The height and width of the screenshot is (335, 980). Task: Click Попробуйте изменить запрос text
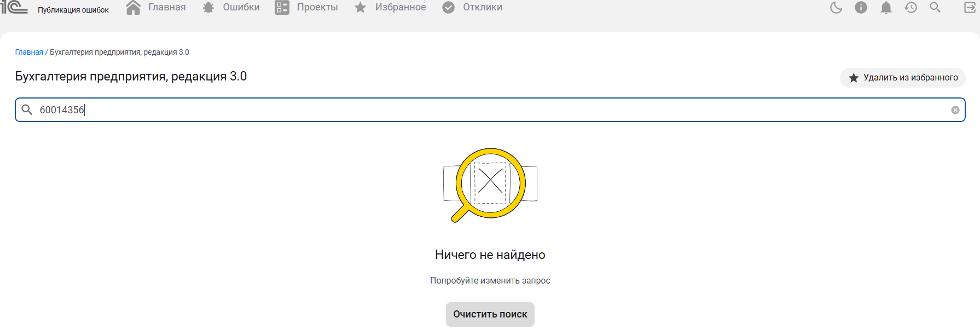[490, 280]
